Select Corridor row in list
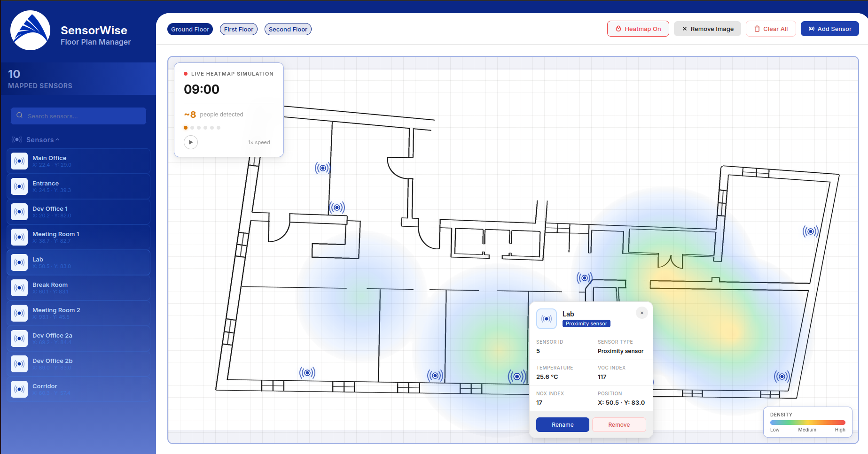 [x=78, y=389]
